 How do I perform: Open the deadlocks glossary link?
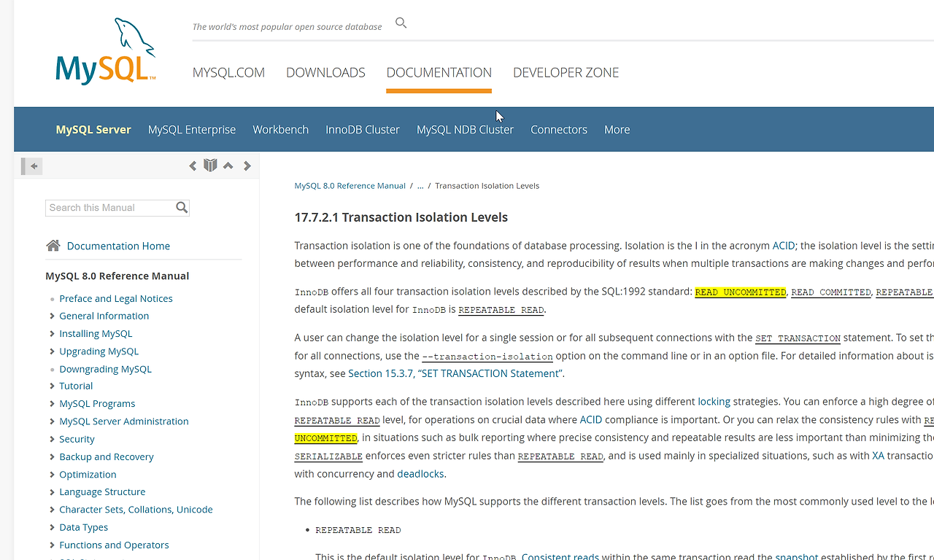coord(420,473)
